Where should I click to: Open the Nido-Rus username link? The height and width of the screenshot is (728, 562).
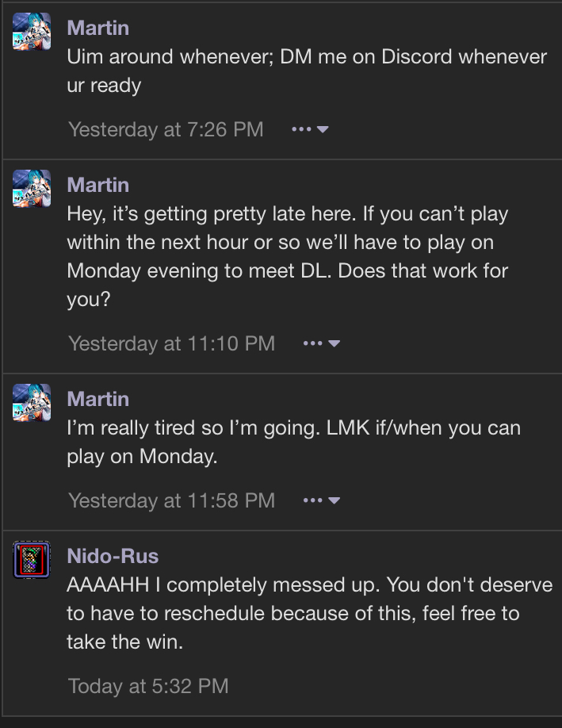[x=113, y=556]
